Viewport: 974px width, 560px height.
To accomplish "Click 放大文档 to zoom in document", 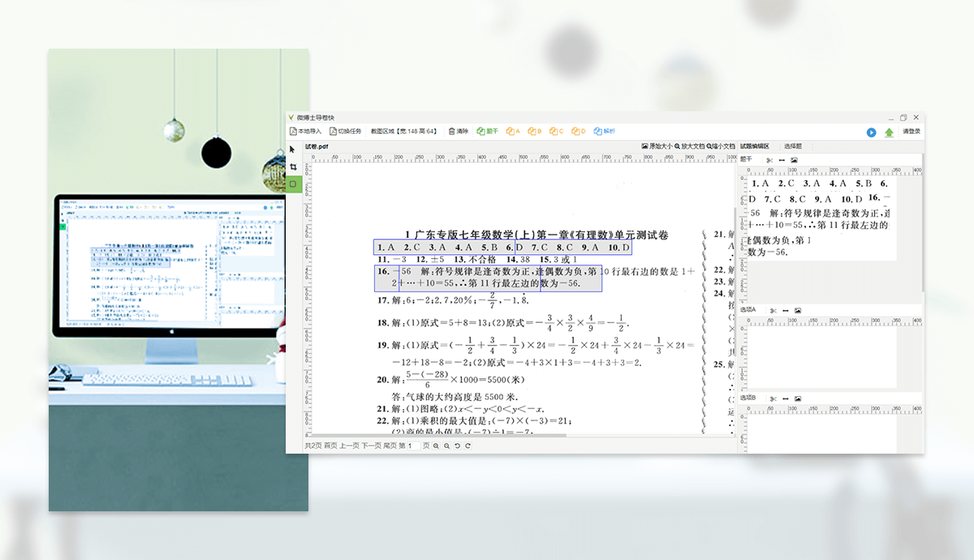I will coord(690,146).
